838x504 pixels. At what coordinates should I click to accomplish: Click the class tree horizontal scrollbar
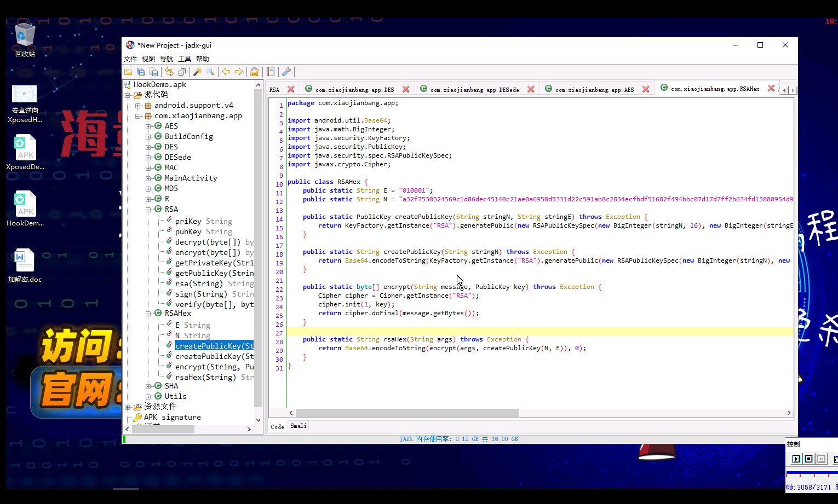click(x=163, y=429)
